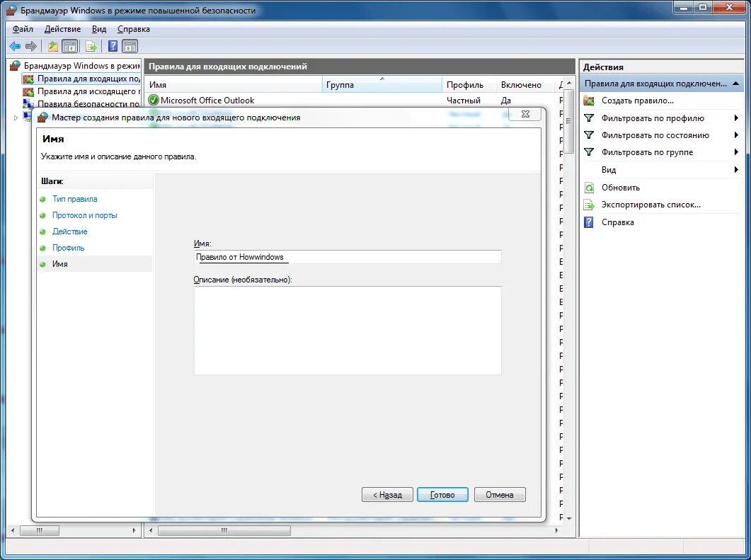Open Фильтровать по профилю submenu arrow
Viewport: 751px width, 560px height.
[x=736, y=118]
